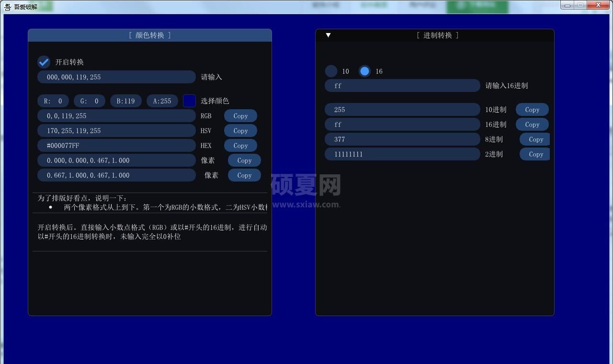Click the hex input field containing ff
This screenshot has width=613, height=364.
tap(402, 86)
